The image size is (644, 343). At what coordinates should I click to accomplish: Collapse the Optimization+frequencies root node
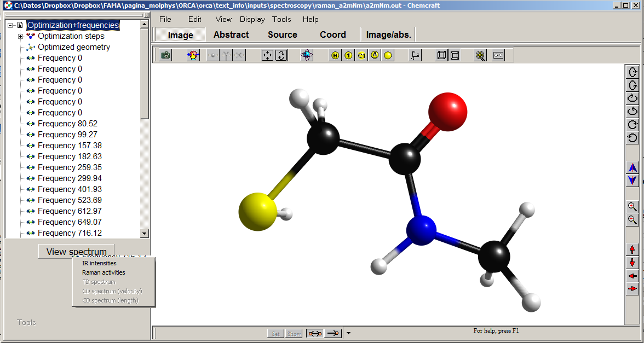pos(10,25)
